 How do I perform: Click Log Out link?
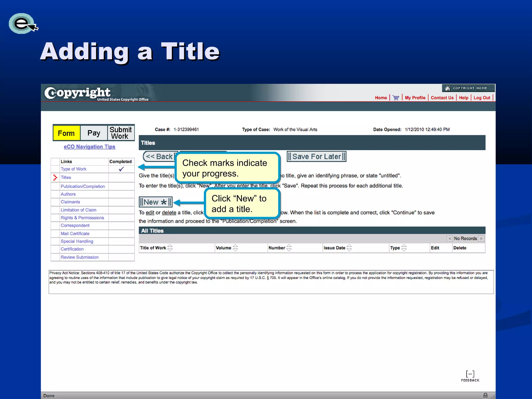[x=482, y=98]
